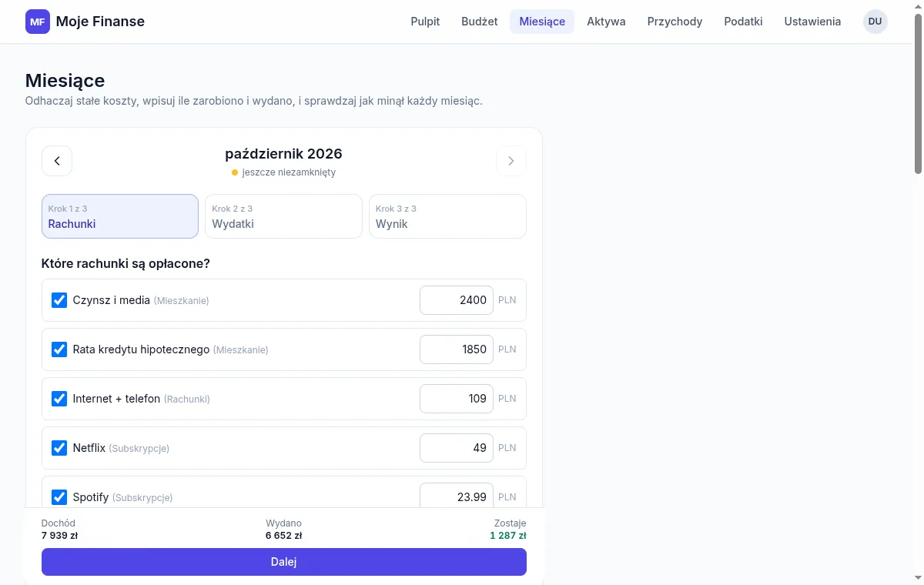Click the Które rachunki są opłacone? heading
This screenshot has height=585, width=924.
pyautogui.click(x=126, y=264)
